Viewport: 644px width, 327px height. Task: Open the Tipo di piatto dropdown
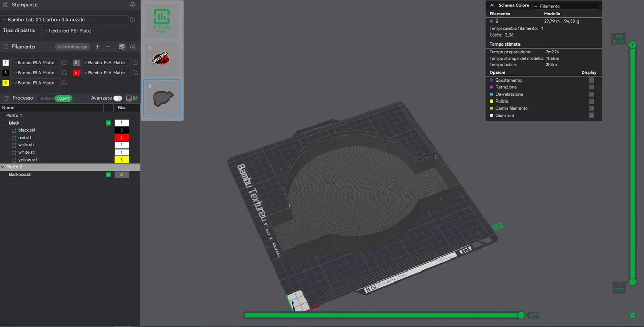(89, 31)
